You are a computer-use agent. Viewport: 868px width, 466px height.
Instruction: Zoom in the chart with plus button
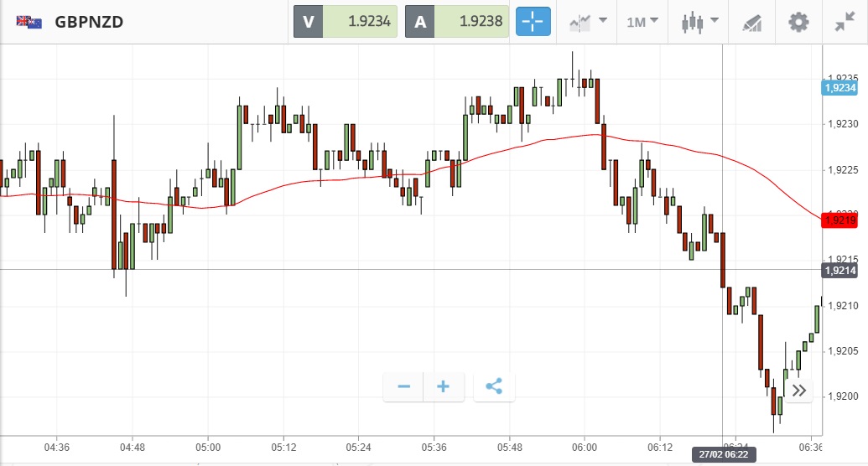[x=444, y=386]
